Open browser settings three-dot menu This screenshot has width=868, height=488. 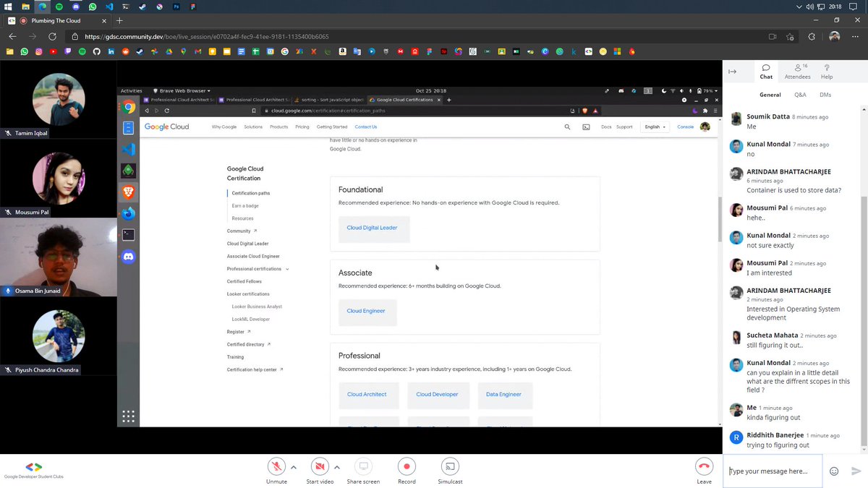[856, 36]
